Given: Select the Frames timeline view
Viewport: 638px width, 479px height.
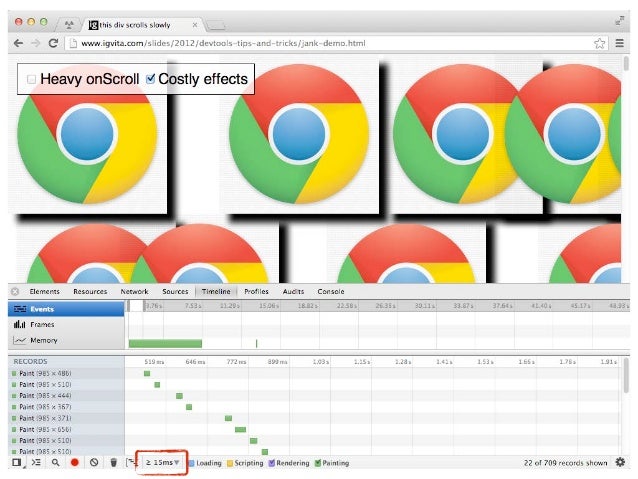Looking at the screenshot, I should 66,324.
